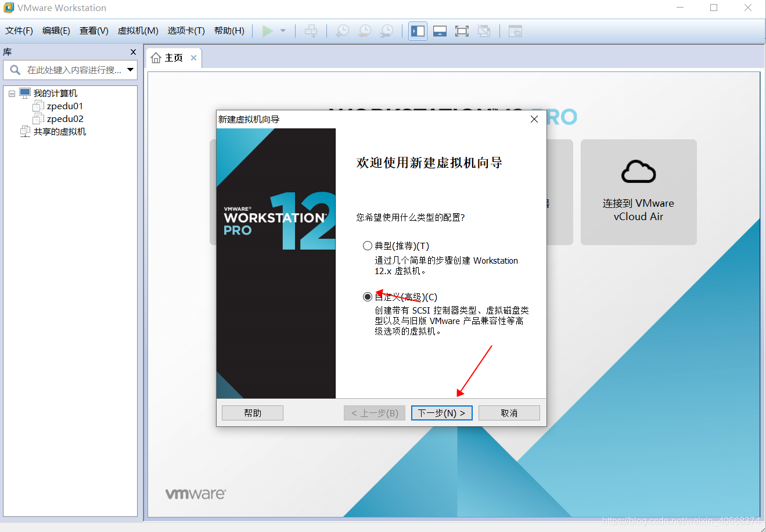Click the revert to snapshot icon
Image resolution: width=766 pixels, height=532 pixels.
[365, 31]
